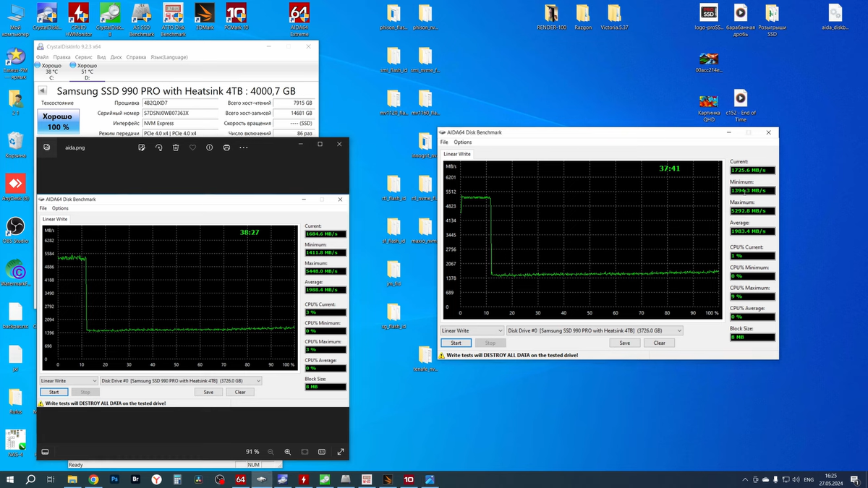Print the image from Photos toolbar
The image size is (868, 488).
pyautogui.click(x=226, y=147)
